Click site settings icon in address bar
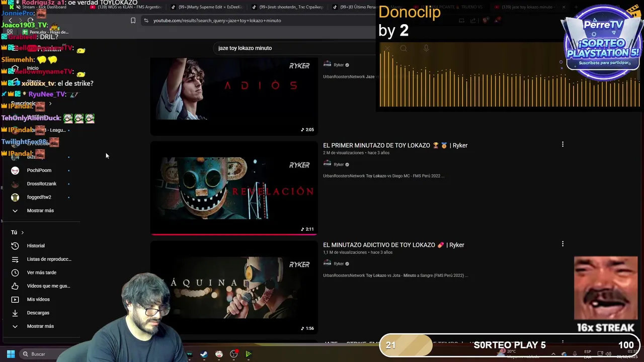The image size is (644, 362). point(146,21)
